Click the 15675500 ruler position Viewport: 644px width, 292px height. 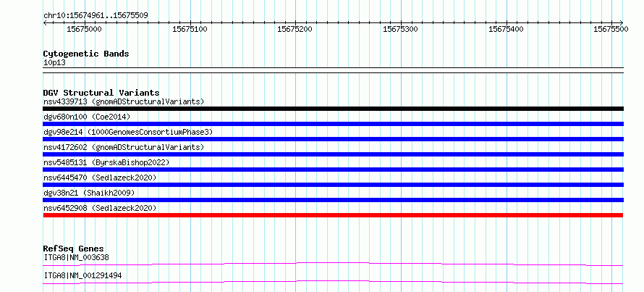(611, 29)
